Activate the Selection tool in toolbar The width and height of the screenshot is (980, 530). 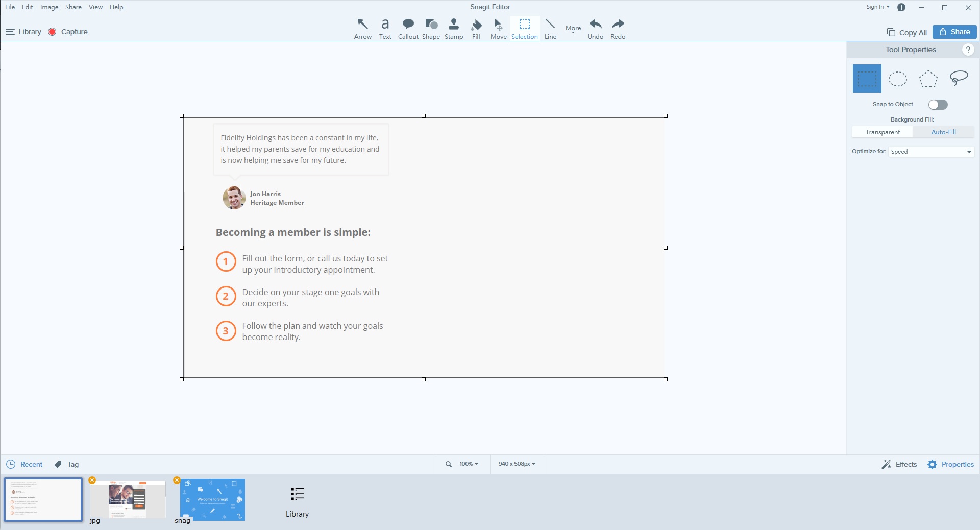525,29
